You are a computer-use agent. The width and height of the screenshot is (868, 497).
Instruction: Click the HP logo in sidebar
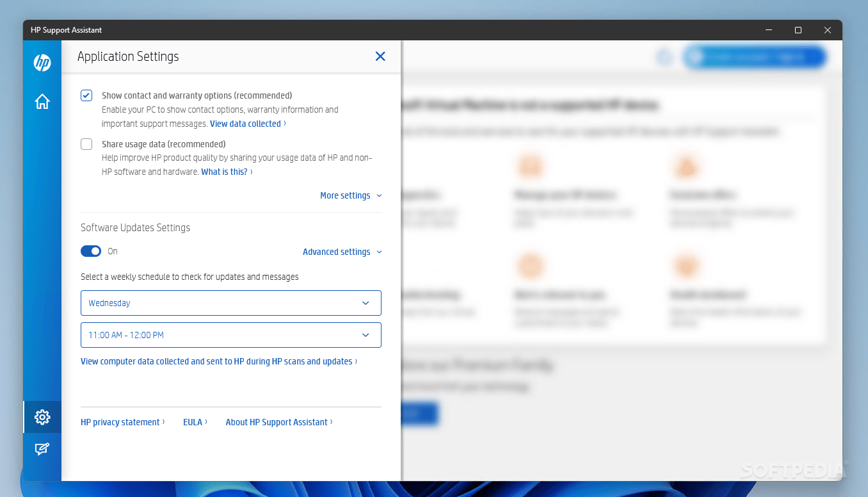tap(42, 63)
